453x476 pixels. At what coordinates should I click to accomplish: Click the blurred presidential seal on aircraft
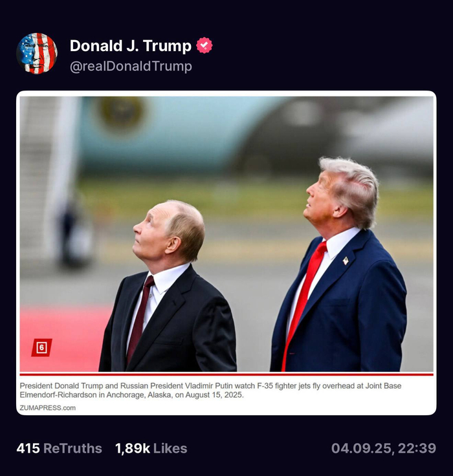point(120,111)
